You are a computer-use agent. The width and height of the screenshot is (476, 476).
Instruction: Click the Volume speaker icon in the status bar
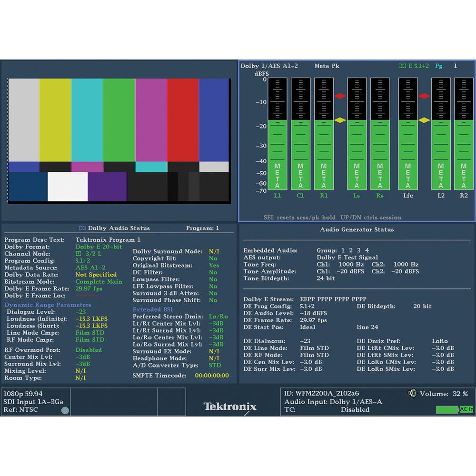412,393
